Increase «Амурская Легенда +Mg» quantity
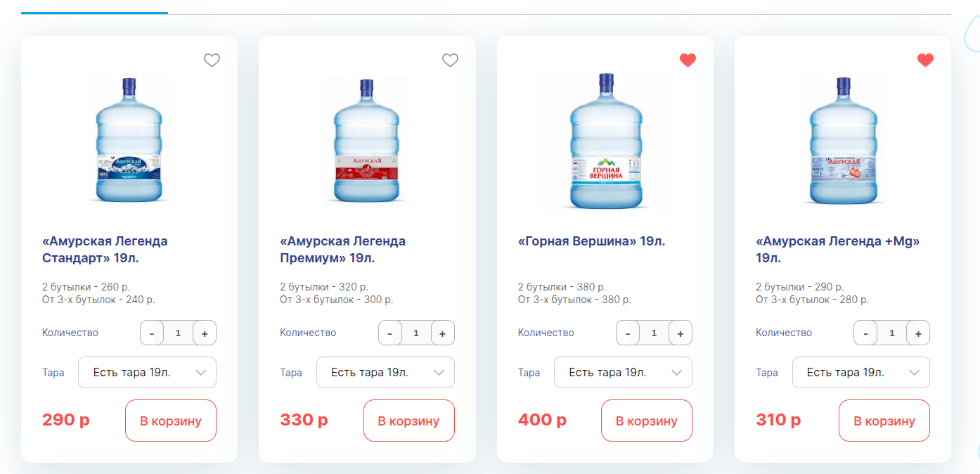Screen dimensions: 980x474 coord(918,333)
